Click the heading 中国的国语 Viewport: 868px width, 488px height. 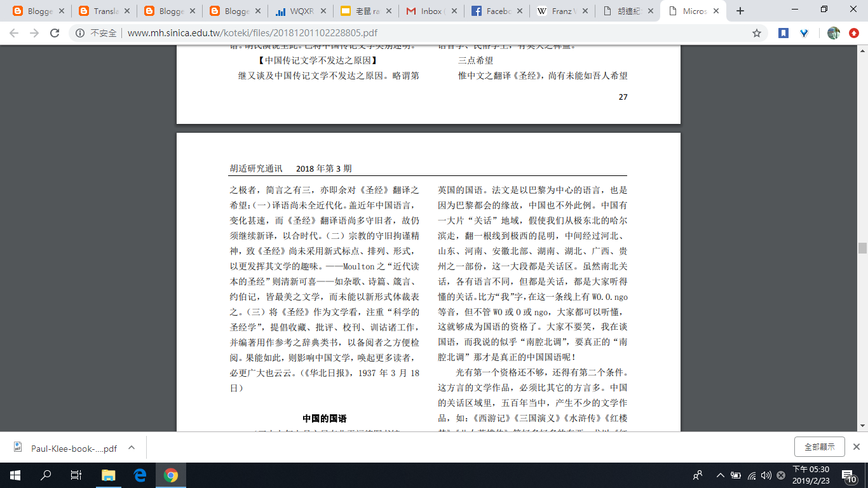tap(324, 418)
